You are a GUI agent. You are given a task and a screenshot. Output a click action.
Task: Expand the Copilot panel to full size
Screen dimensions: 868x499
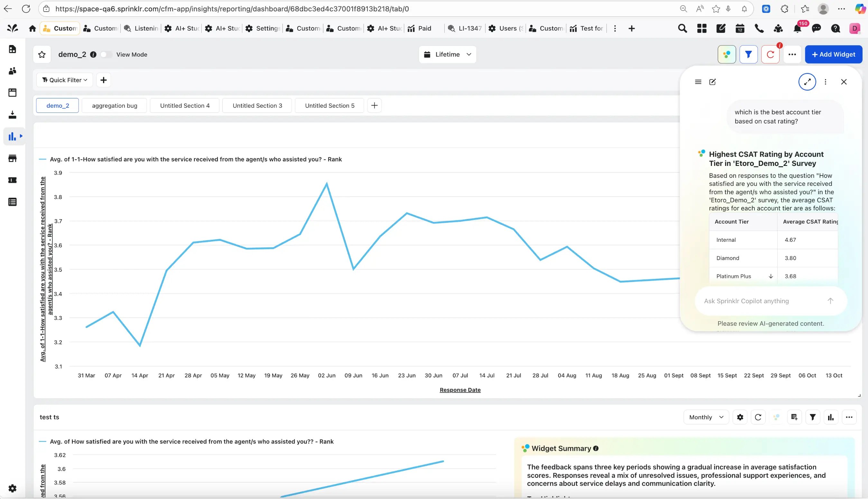[x=807, y=82]
